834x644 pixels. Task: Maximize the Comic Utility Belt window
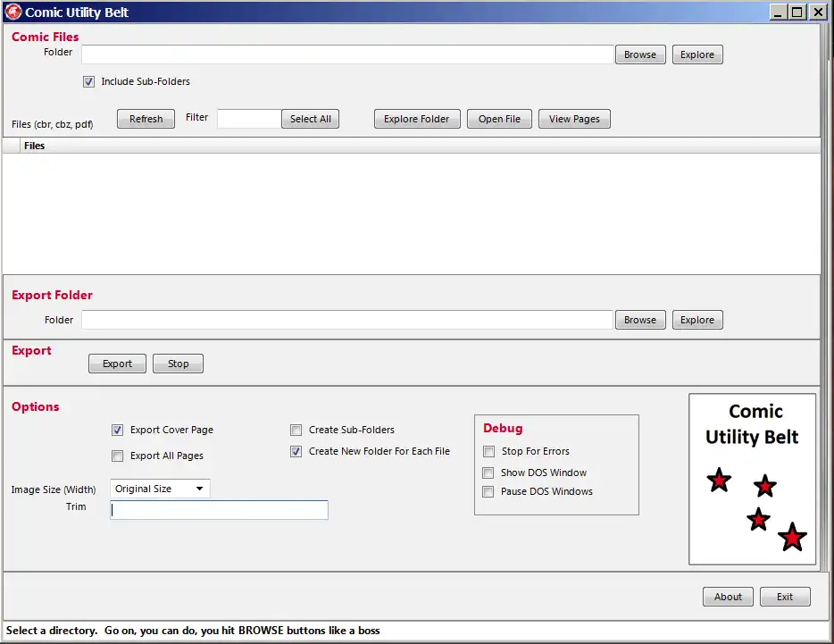click(796, 12)
